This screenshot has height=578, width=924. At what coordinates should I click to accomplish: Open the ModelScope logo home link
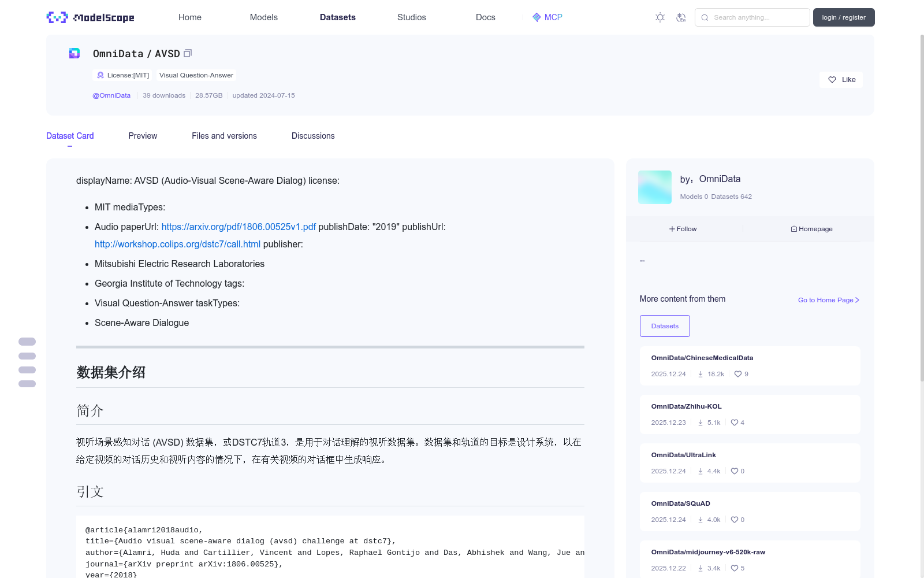click(90, 17)
